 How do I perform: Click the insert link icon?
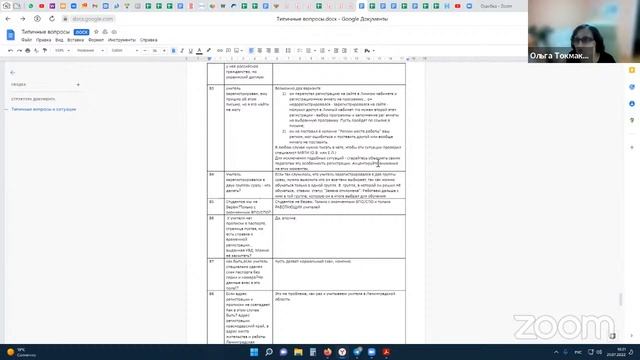[220, 51]
